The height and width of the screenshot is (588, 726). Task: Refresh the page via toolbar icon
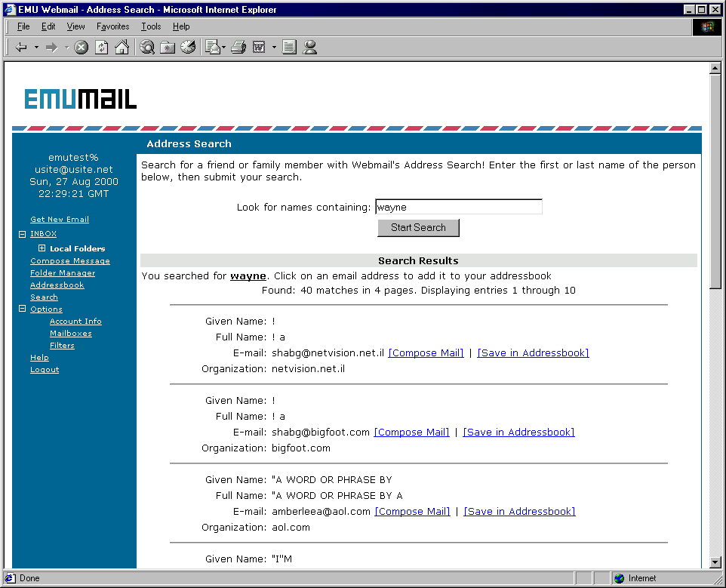tap(101, 48)
